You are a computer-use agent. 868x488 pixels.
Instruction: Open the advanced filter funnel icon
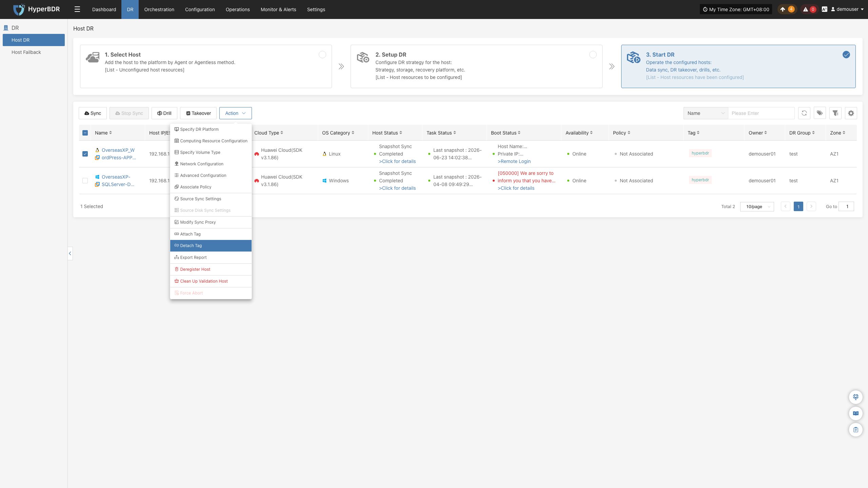pos(835,113)
